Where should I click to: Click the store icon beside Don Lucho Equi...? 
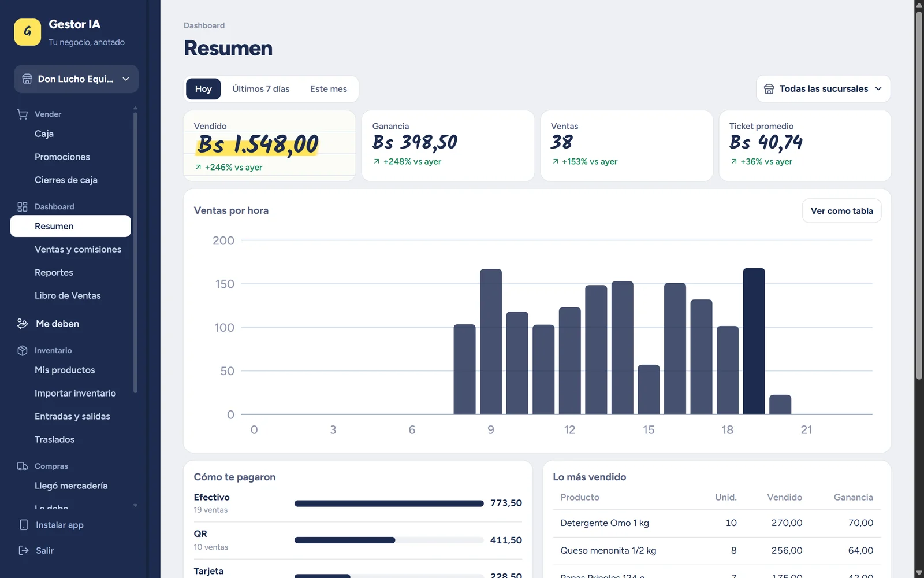[x=27, y=79]
